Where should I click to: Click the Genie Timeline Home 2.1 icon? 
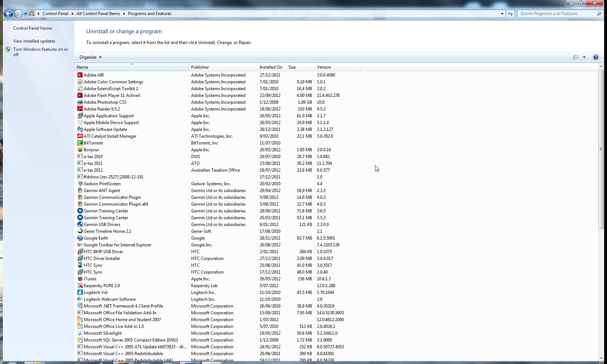80,231
